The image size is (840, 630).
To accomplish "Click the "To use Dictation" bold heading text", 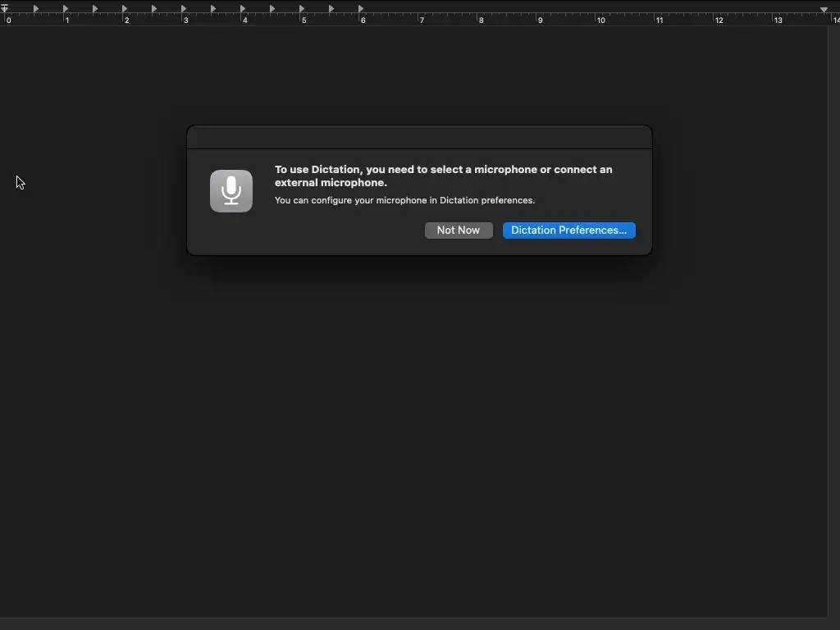I will point(444,176).
